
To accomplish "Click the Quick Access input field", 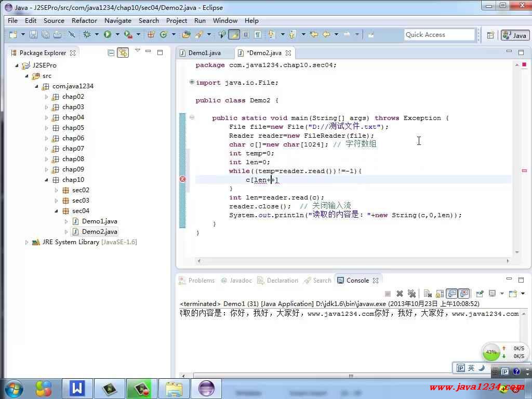I will (439, 35).
